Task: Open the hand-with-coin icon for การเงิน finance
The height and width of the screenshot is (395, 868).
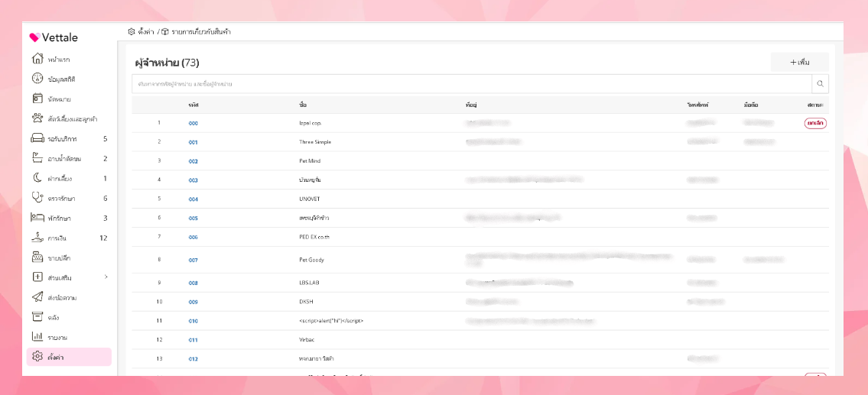Action: pos(37,238)
